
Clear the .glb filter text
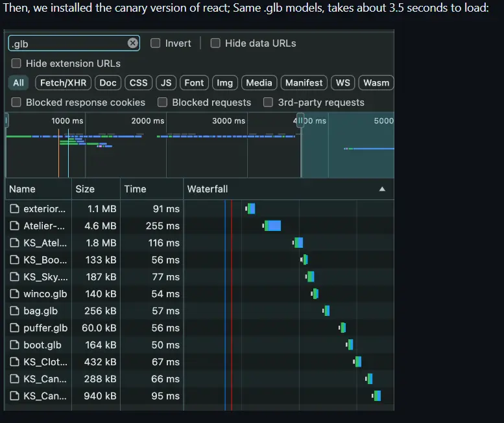(x=132, y=43)
